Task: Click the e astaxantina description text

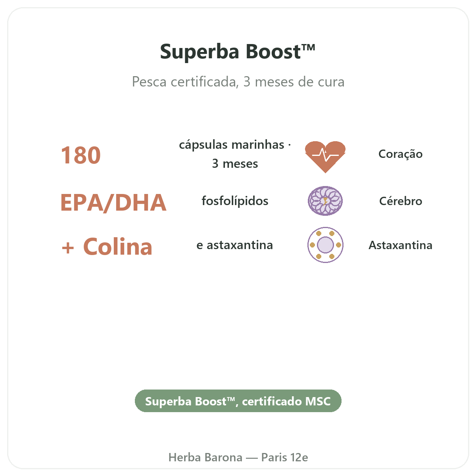Action: coord(235,245)
